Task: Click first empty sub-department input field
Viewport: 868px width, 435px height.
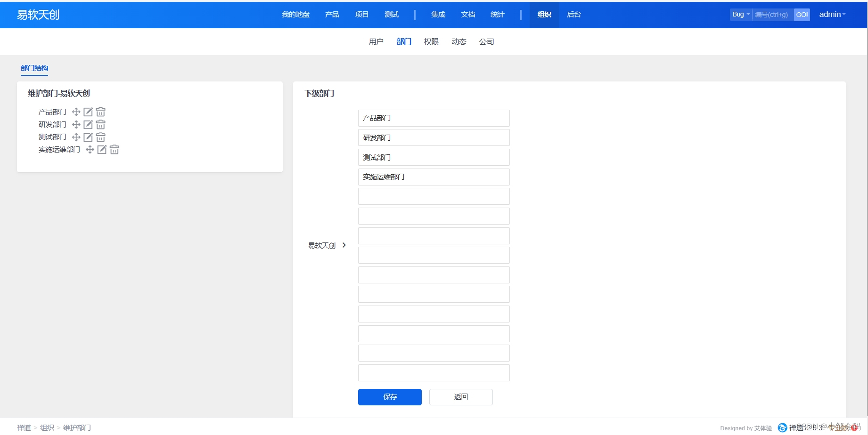Action: click(x=434, y=196)
